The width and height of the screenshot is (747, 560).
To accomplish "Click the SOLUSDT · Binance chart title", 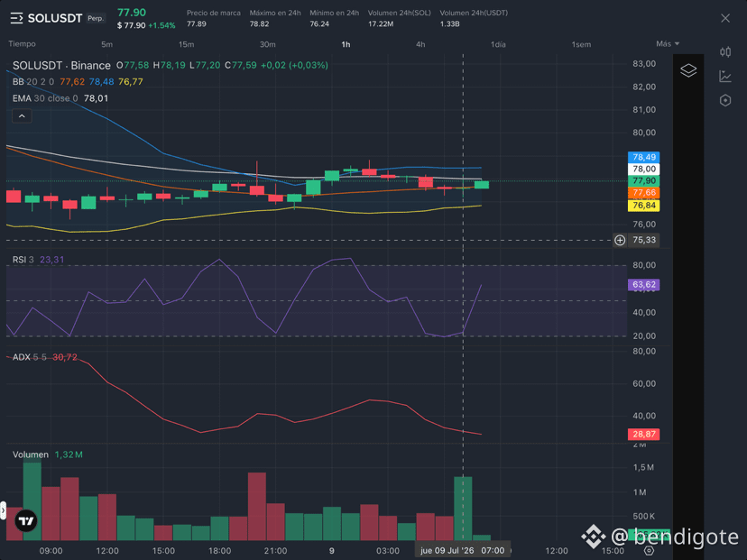I will [x=61, y=65].
